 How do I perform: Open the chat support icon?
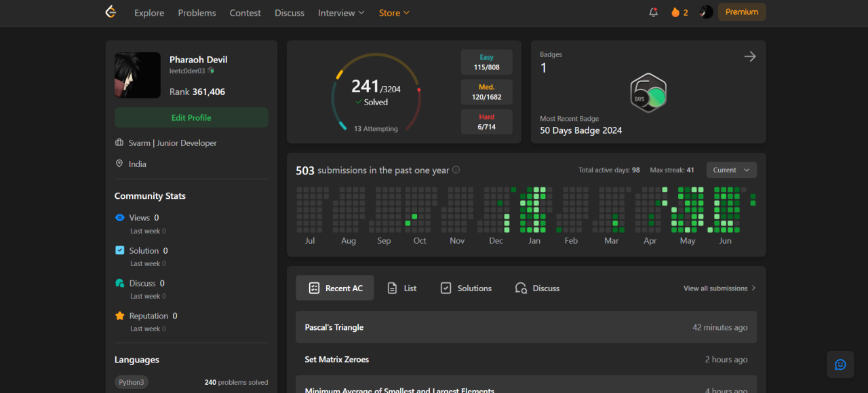[840, 364]
